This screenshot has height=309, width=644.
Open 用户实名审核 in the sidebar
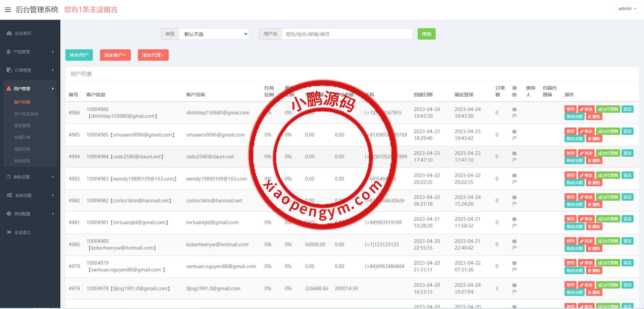click(x=26, y=114)
